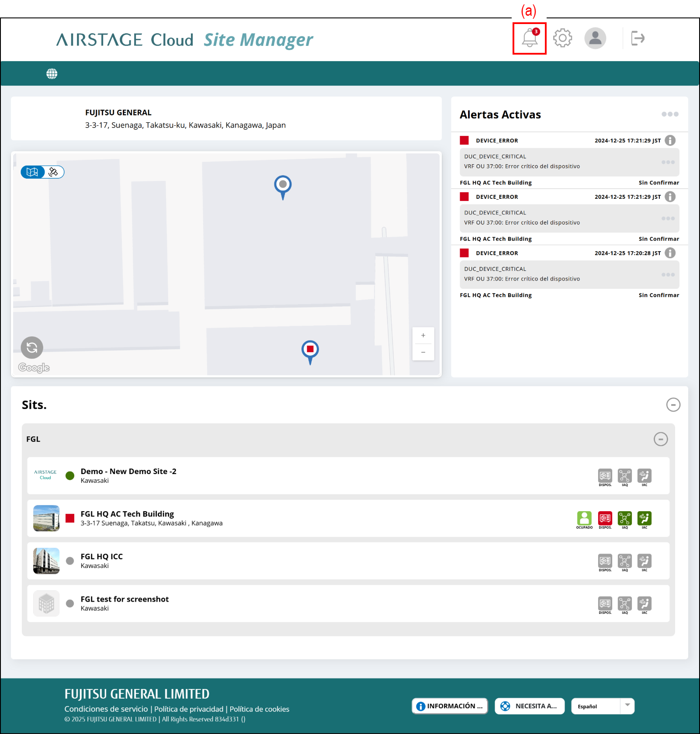
Task: Open Política de privacidad link
Action: pos(189,709)
